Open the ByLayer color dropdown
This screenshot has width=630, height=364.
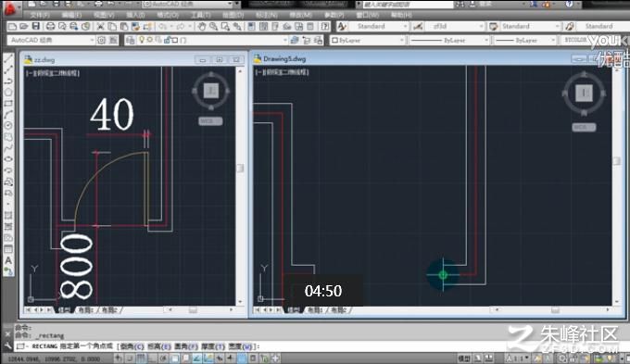(x=367, y=40)
